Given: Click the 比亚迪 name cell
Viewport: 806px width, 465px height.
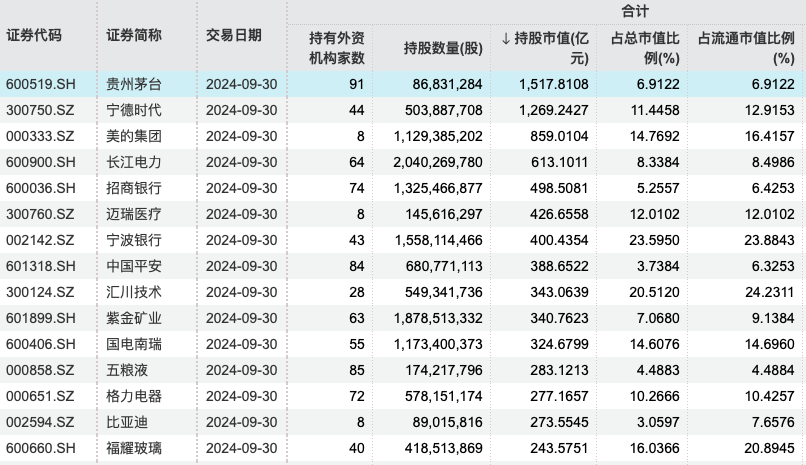Looking at the screenshot, I should point(127,422).
